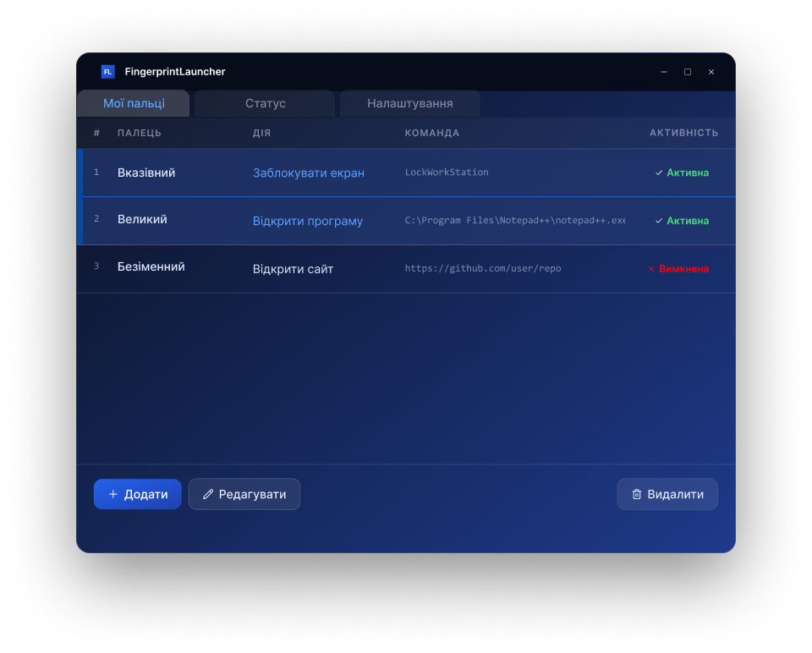Click the АКТИВНІСТЬ column header
The image size is (812, 653).
pyautogui.click(x=684, y=133)
